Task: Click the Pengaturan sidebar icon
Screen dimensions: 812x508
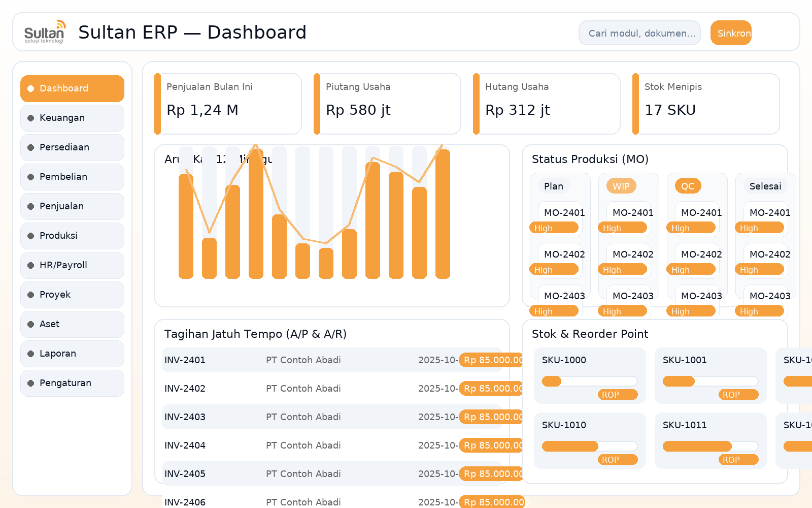Action: (x=31, y=383)
